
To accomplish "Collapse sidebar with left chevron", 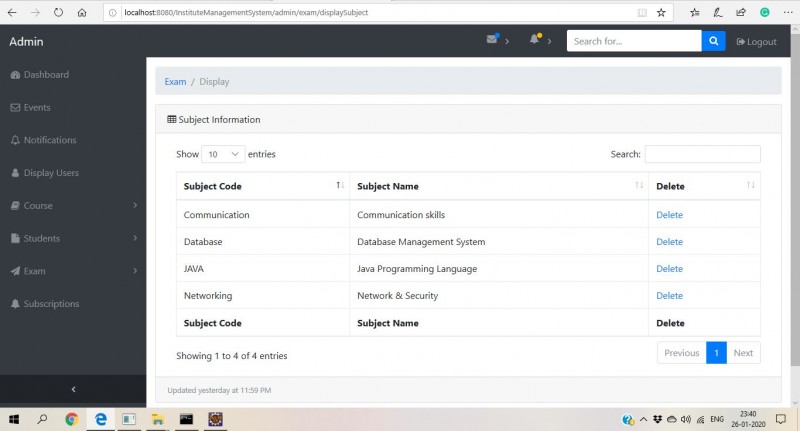I will (x=73, y=389).
